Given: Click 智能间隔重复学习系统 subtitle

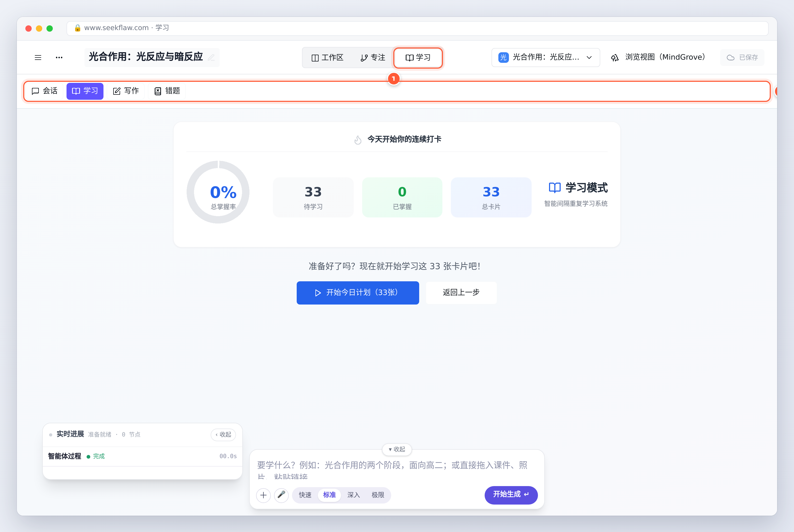Looking at the screenshot, I should [x=576, y=203].
